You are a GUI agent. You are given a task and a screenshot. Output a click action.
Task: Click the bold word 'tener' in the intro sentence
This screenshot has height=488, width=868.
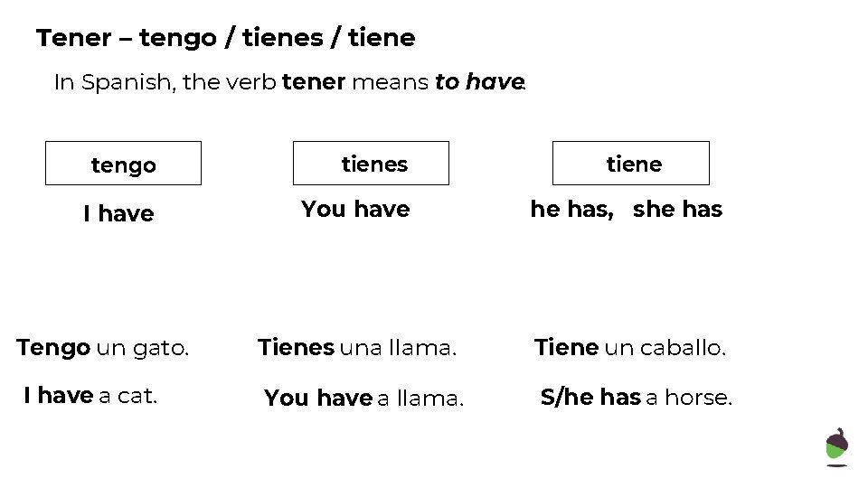(x=314, y=82)
